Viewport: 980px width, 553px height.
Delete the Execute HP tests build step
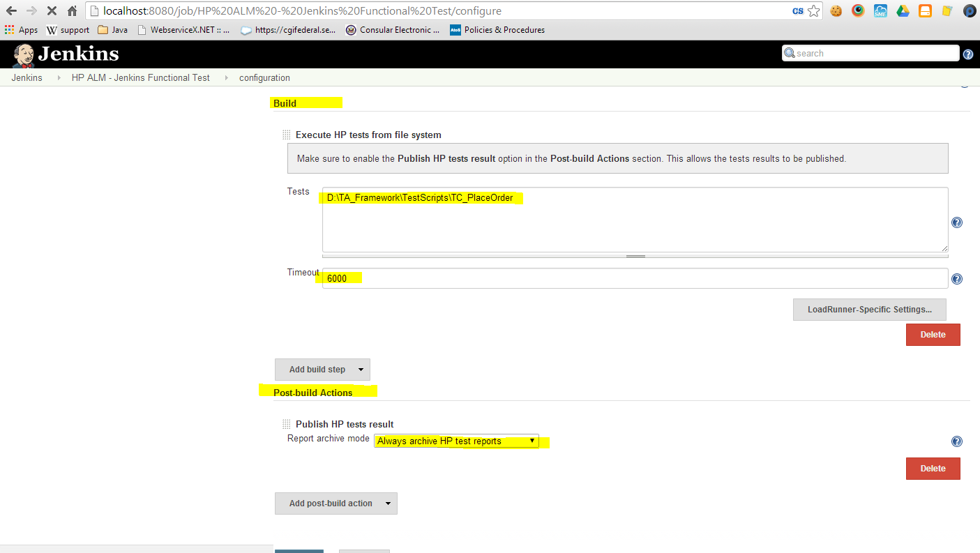tap(933, 335)
